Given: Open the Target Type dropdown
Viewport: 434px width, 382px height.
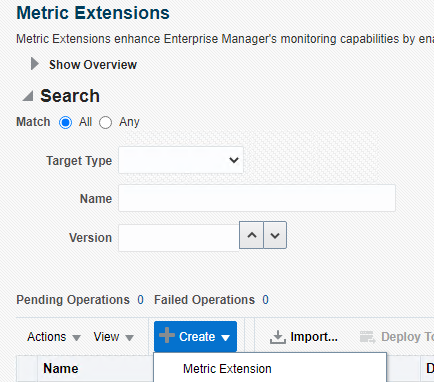Looking at the screenshot, I should pyautogui.click(x=181, y=160).
